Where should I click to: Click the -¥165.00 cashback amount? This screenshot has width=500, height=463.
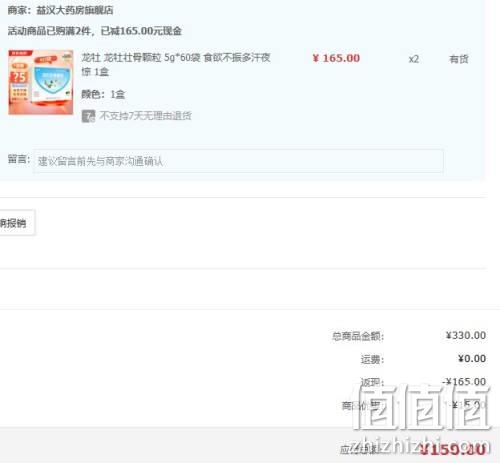[x=464, y=381]
